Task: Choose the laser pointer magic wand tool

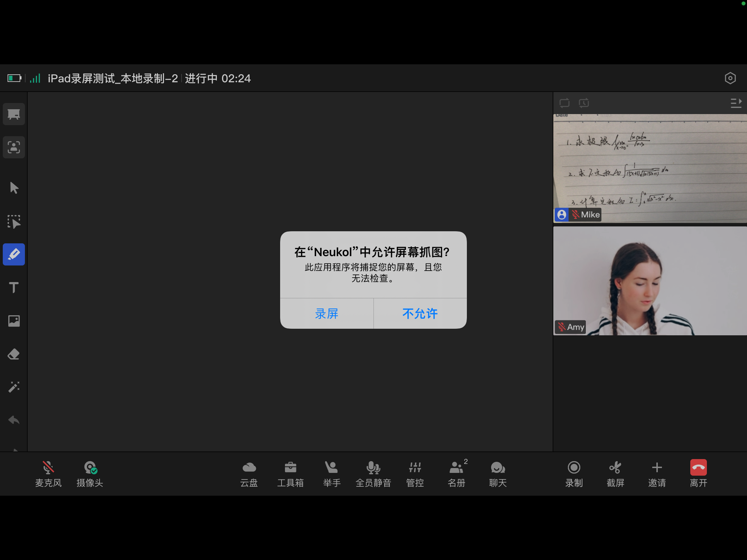Action: tap(14, 387)
